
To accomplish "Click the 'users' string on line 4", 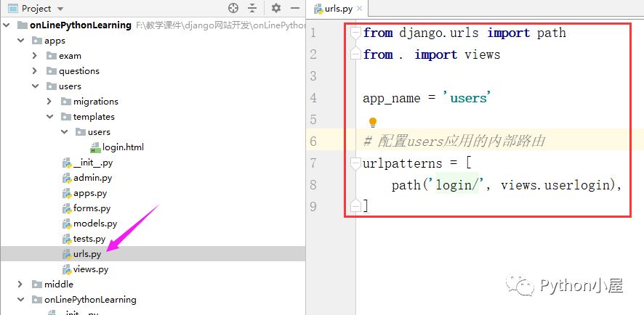I will 467,98.
